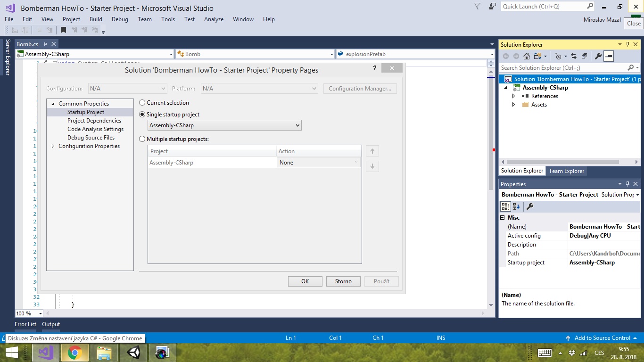Select the Multiple startup projects radio button

click(142, 139)
